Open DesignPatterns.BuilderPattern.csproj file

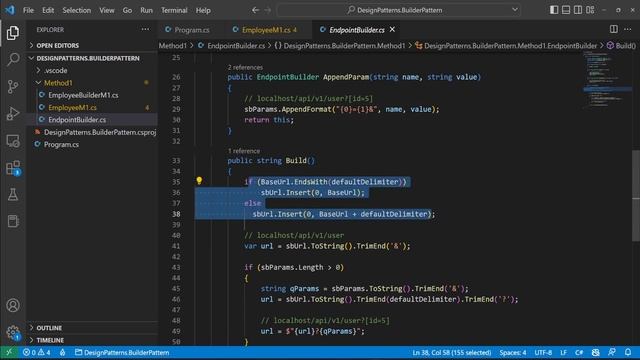tap(100, 132)
